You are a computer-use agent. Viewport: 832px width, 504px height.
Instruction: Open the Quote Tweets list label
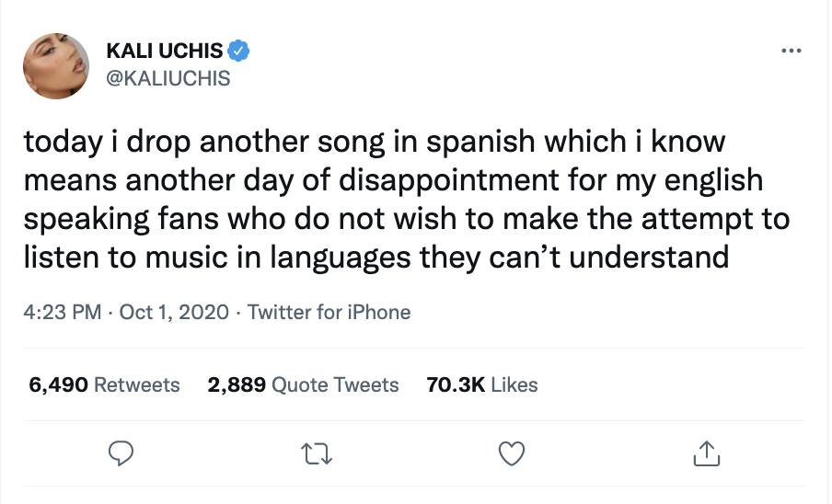click(335, 384)
